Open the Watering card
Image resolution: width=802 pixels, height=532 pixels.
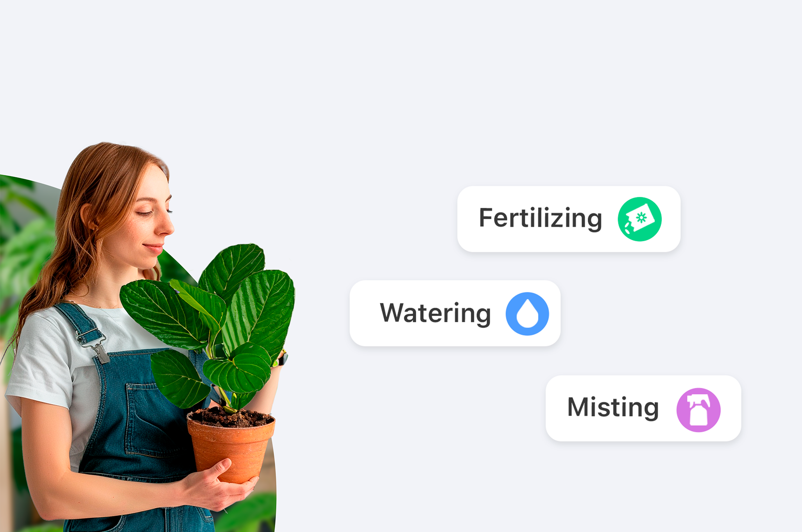click(455, 313)
